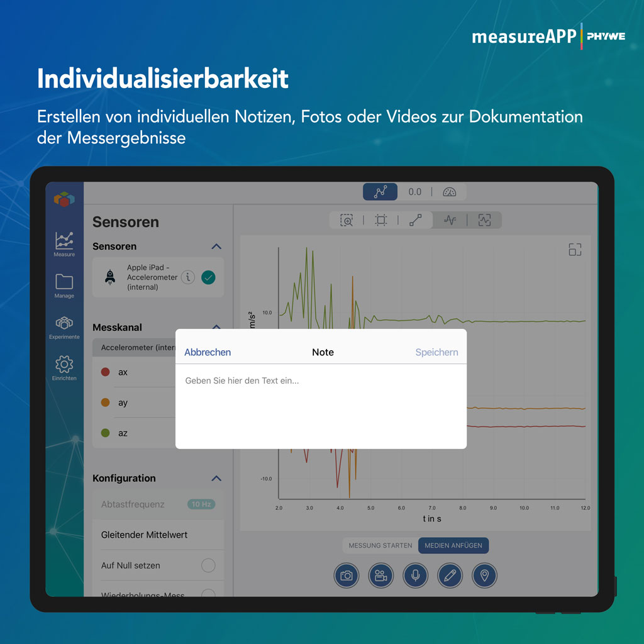The height and width of the screenshot is (644, 644).
Task: Select the fit-to-frame selection tool
Action: pyautogui.click(x=380, y=220)
